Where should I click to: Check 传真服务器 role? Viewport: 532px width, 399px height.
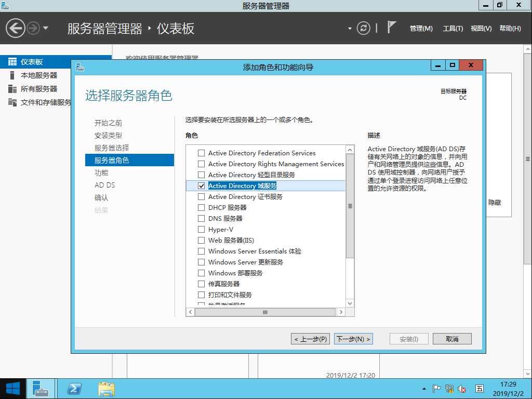point(201,284)
